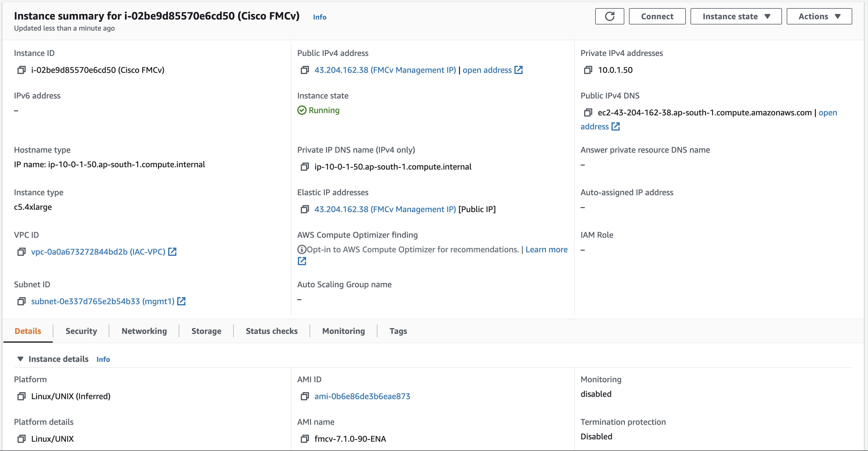Image resolution: width=868 pixels, height=451 pixels.
Task: Open the subnet-0e337d765e2b54b33 (mgmt1) link
Action: pyautogui.click(x=103, y=302)
